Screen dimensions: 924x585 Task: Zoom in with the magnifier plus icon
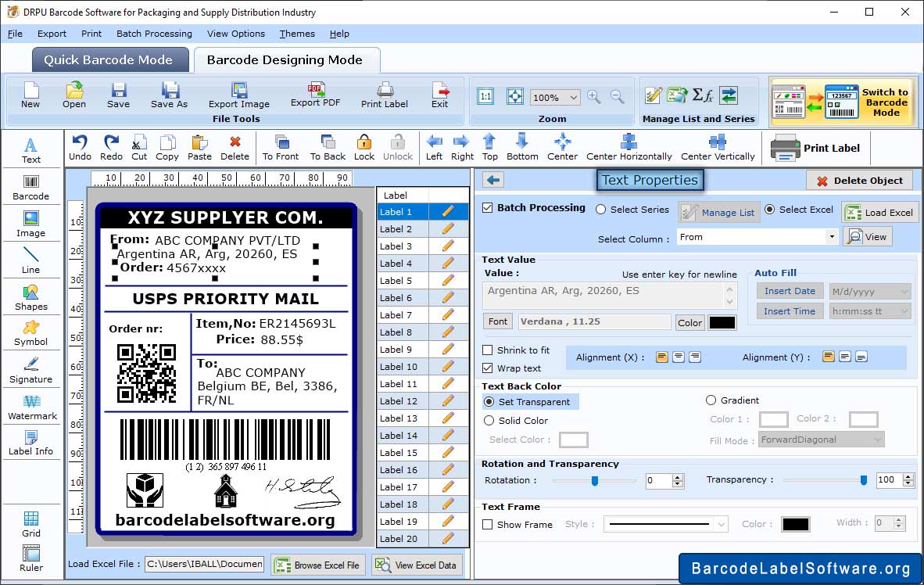click(x=594, y=97)
